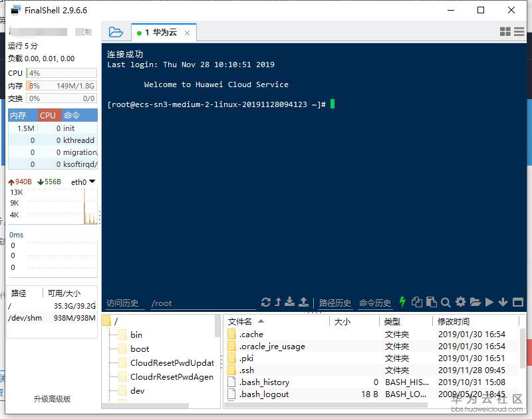The image size is (532, 419).
Task: Click the play triangle icon in toolbar
Action: tap(489, 302)
